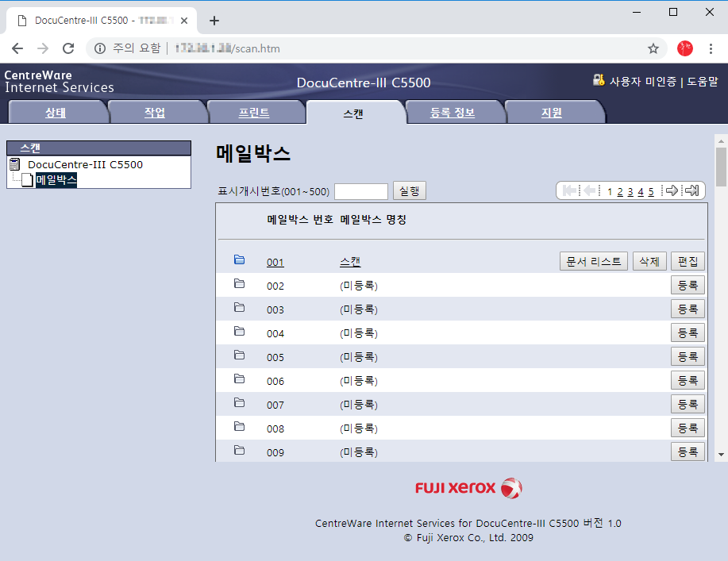Open 도움말 help link
728x561 pixels.
coord(703,82)
